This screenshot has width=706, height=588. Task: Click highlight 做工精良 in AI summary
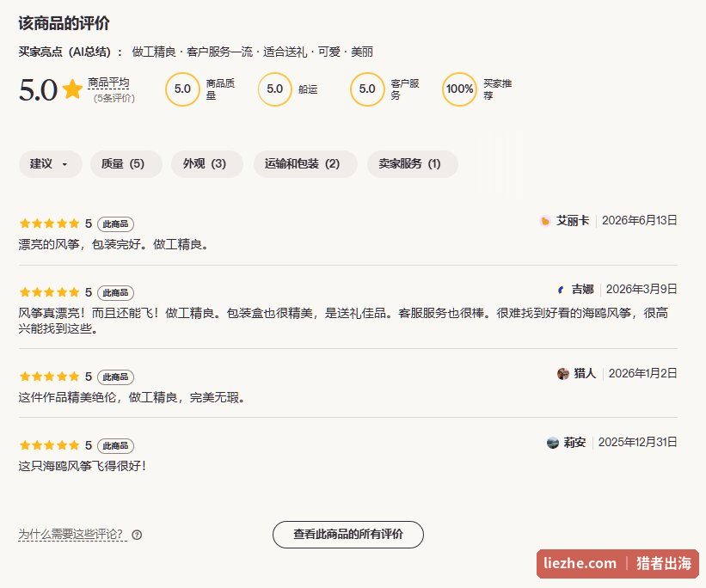tap(154, 52)
